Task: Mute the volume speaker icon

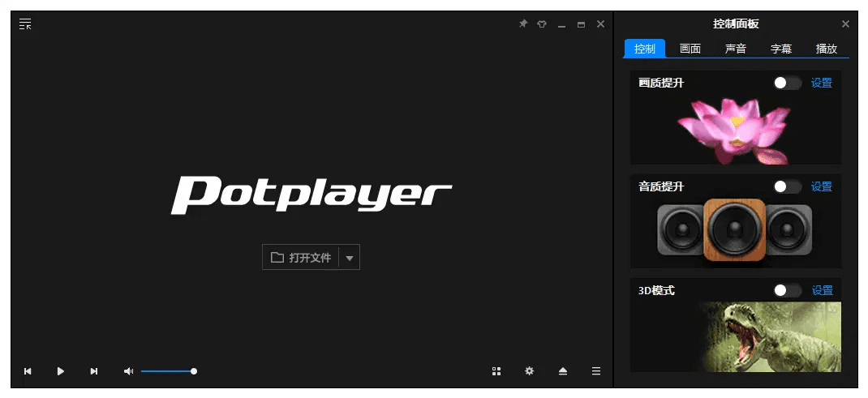Action: (128, 371)
